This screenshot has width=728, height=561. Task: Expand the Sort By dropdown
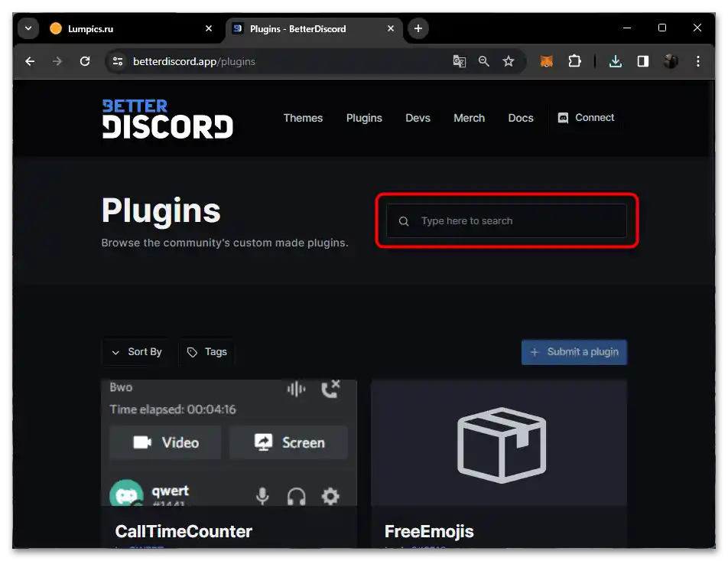[x=136, y=352]
